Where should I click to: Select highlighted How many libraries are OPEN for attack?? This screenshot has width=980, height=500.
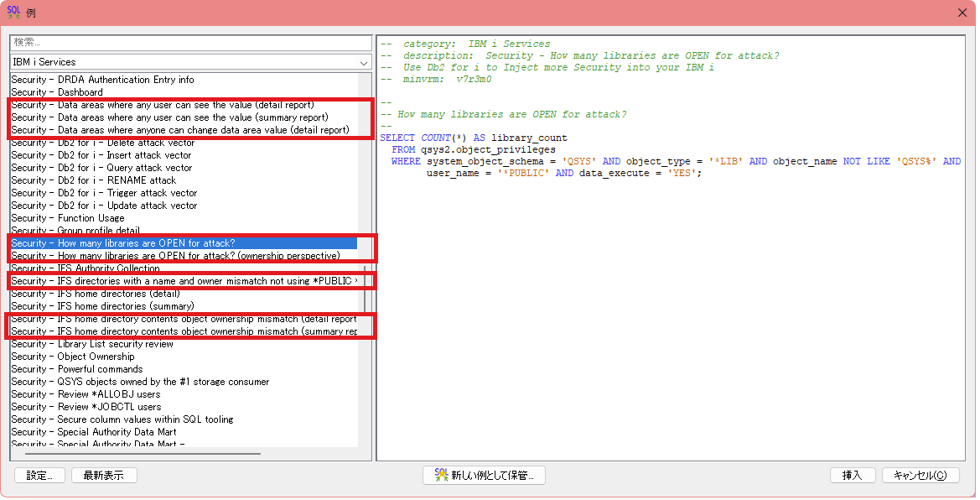point(184,242)
